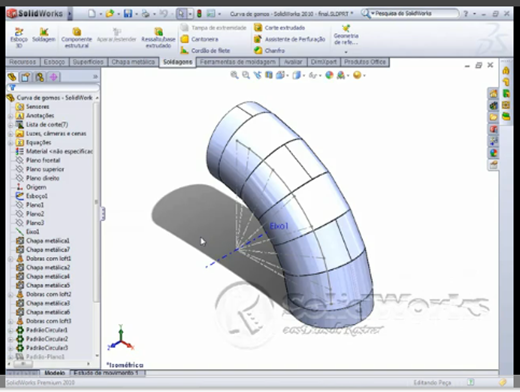Click the Edit Appearance color sphere icon
Image resolution: width=520 pixels, height=392 pixels.
pyautogui.click(x=329, y=75)
